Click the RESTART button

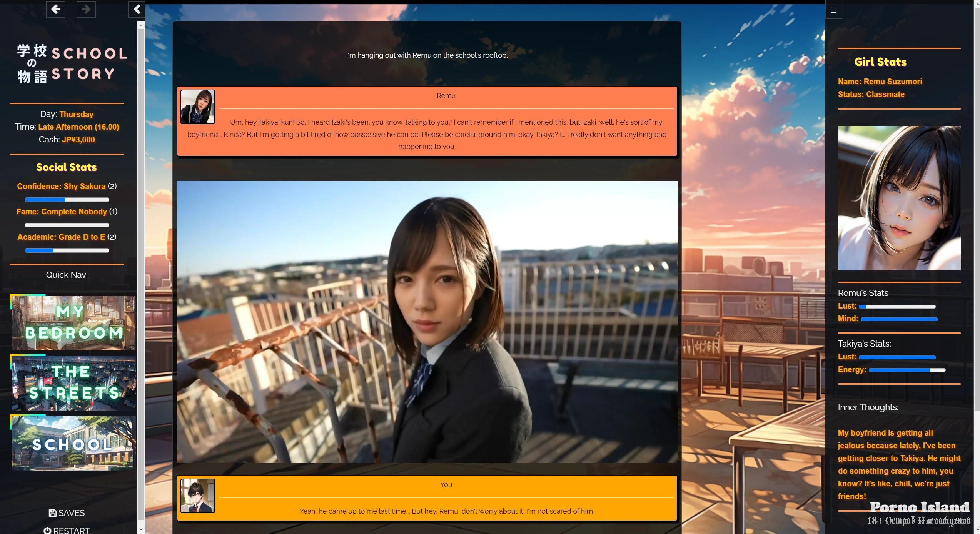pos(67,530)
